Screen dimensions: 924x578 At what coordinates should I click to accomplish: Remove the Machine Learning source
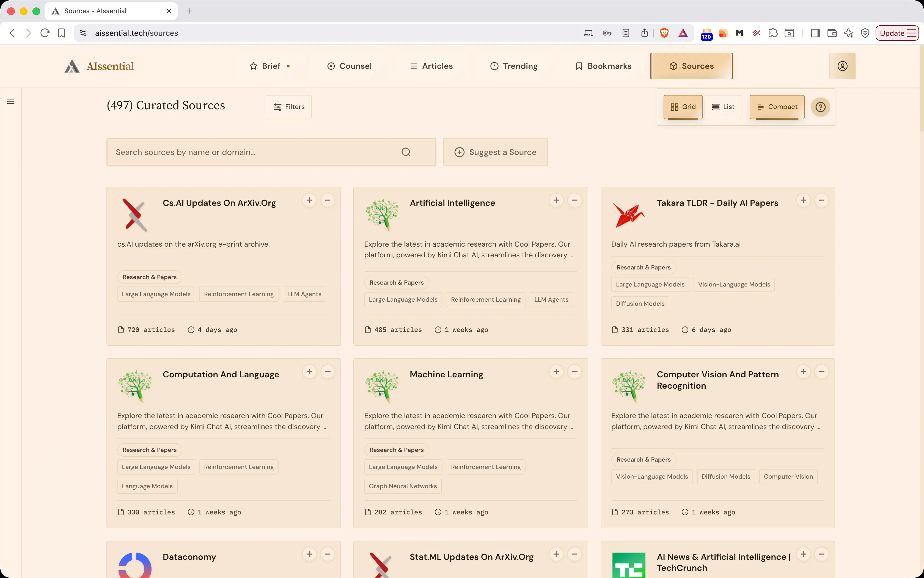(575, 372)
